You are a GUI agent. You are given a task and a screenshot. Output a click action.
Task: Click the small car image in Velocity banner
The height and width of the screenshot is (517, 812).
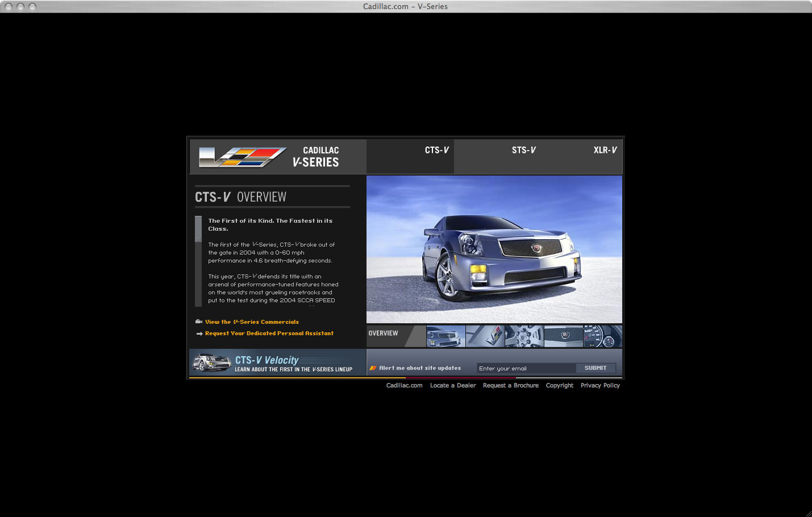[211, 362]
